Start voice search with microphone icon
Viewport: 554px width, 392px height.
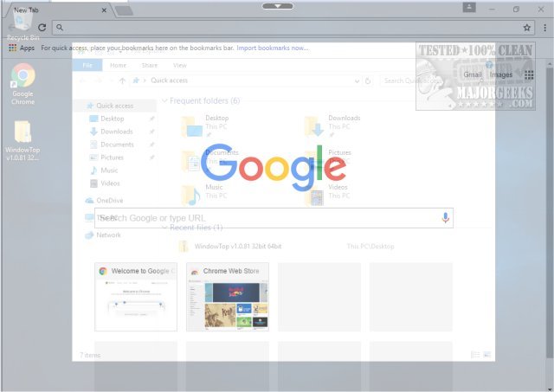[445, 218]
